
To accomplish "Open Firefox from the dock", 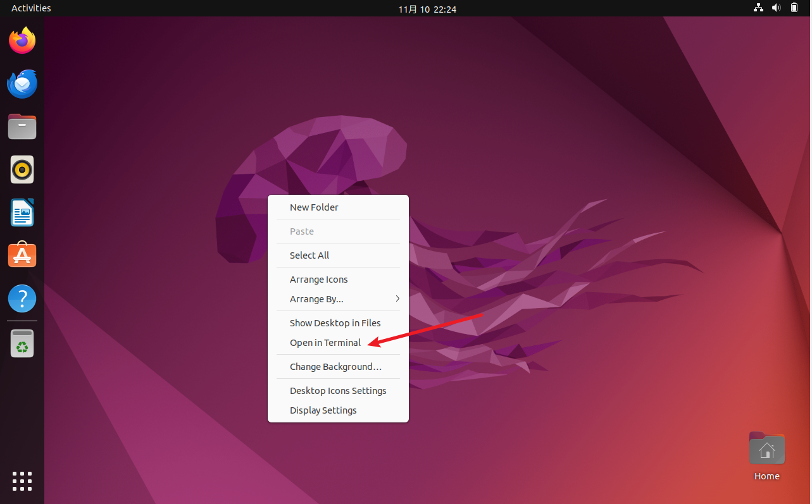I will point(22,40).
